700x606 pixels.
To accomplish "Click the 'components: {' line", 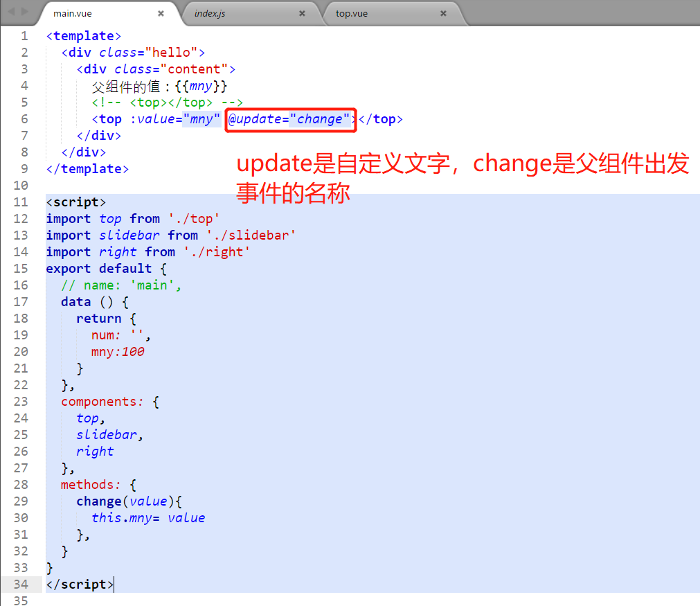I will point(110,402).
